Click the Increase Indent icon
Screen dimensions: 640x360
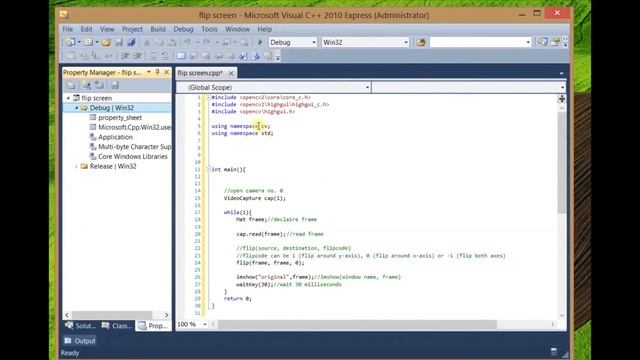click(x=138, y=56)
